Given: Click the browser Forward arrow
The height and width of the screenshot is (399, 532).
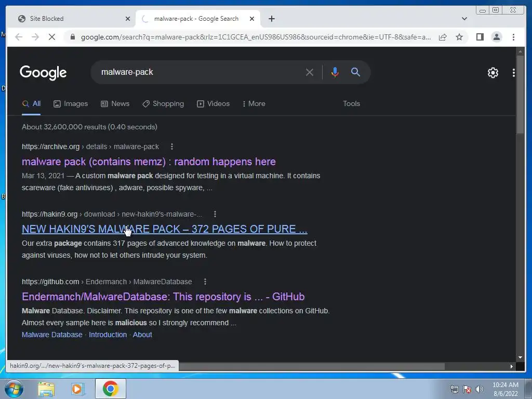Looking at the screenshot, I should point(35,37).
